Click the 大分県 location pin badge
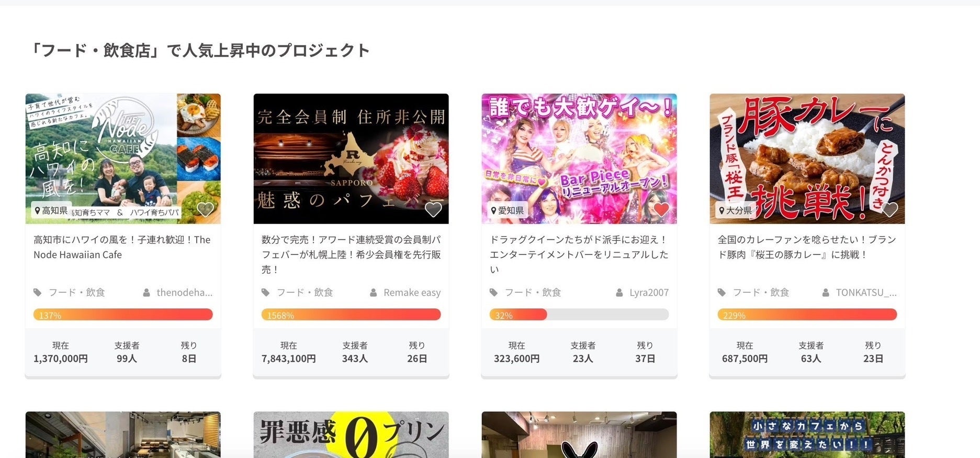 pos(736,210)
